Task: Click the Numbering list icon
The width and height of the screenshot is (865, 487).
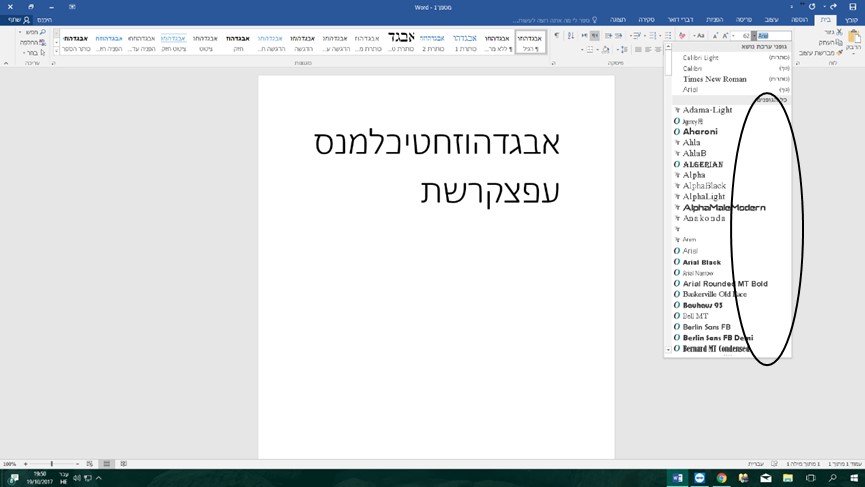Action: coord(653,36)
